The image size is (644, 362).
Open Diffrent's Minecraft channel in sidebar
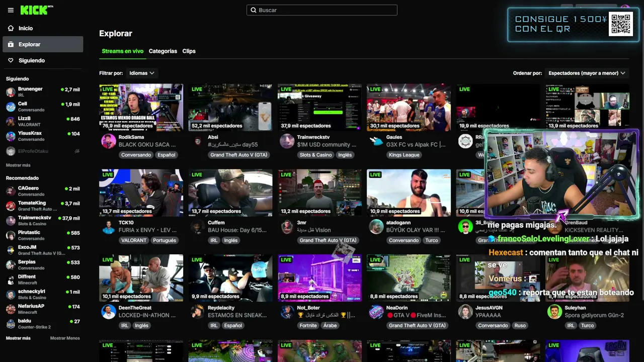pos(43,280)
